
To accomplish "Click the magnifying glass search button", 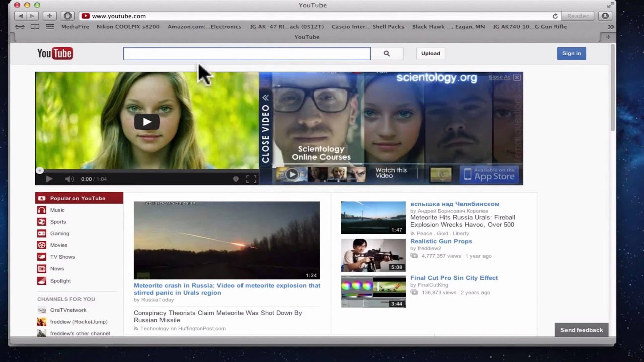I will click(387, 53).
